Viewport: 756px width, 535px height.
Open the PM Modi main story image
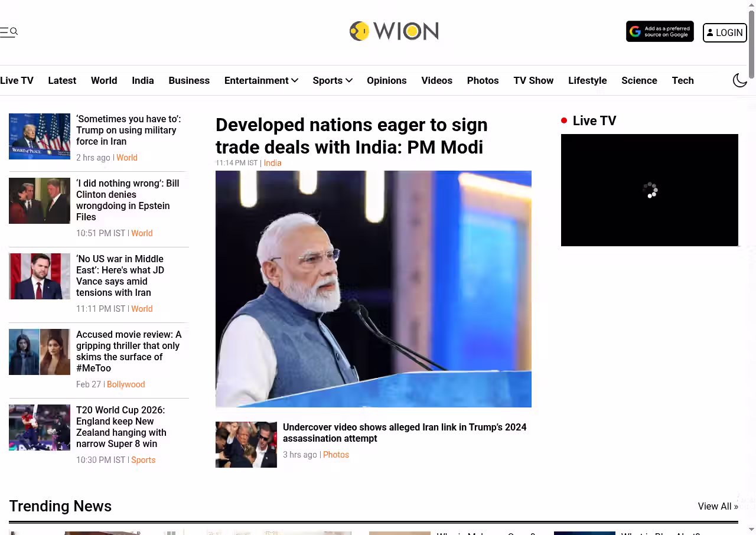click(373, 289)
